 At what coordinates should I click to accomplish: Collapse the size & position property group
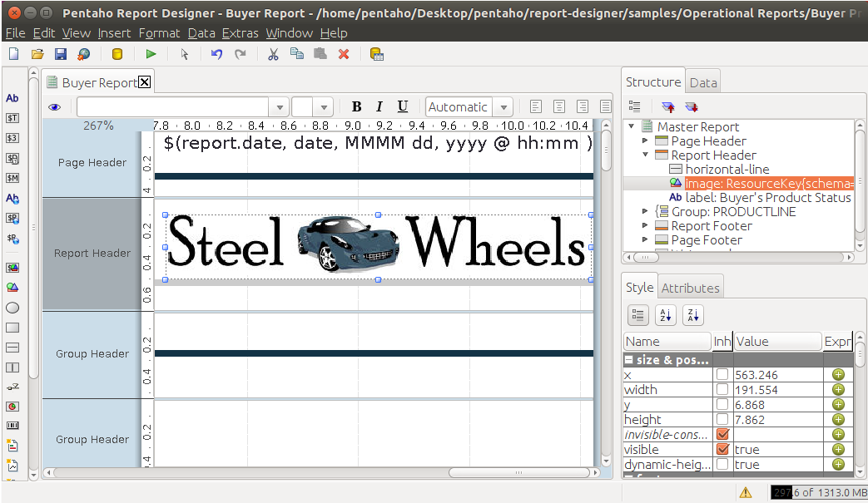click(629, 360)
